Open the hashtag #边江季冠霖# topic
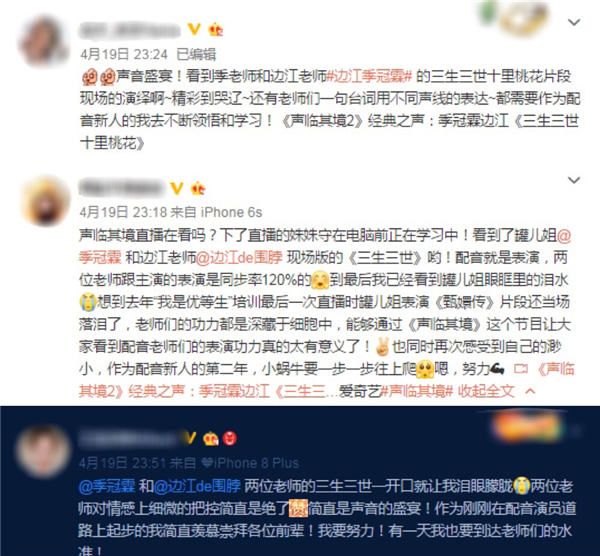Image resolution: width=600 pixels, height=556 pixels. (369, 77)
